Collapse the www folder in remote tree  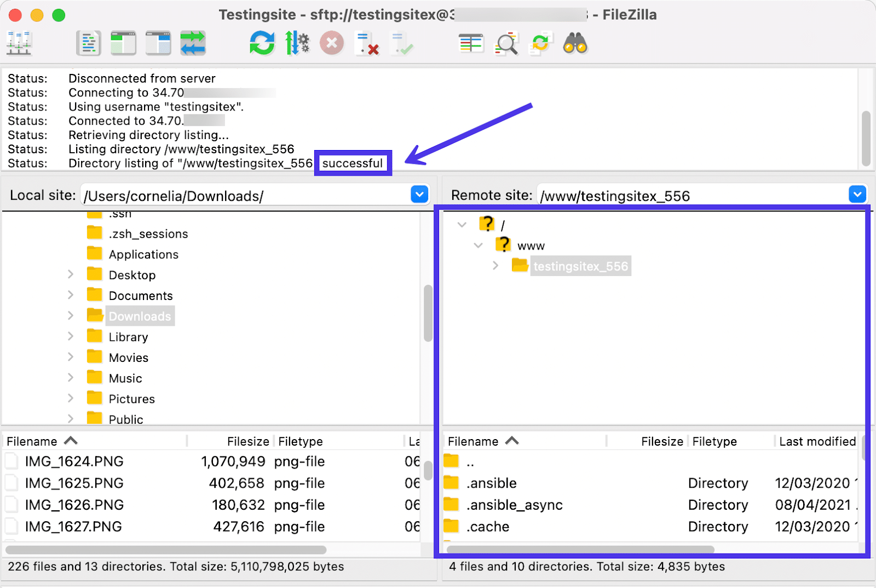pyautogui.click(x=479, y=245)
